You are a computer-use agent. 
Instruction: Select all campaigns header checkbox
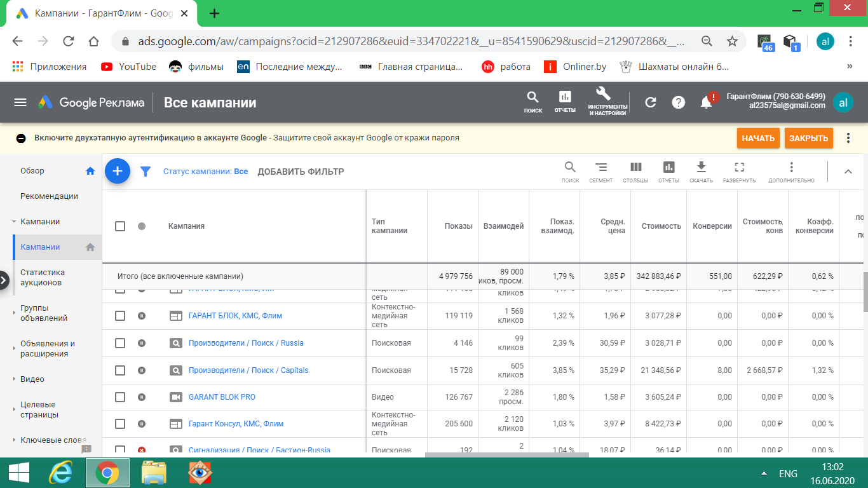pyautogui.click(x=120, y=226)
